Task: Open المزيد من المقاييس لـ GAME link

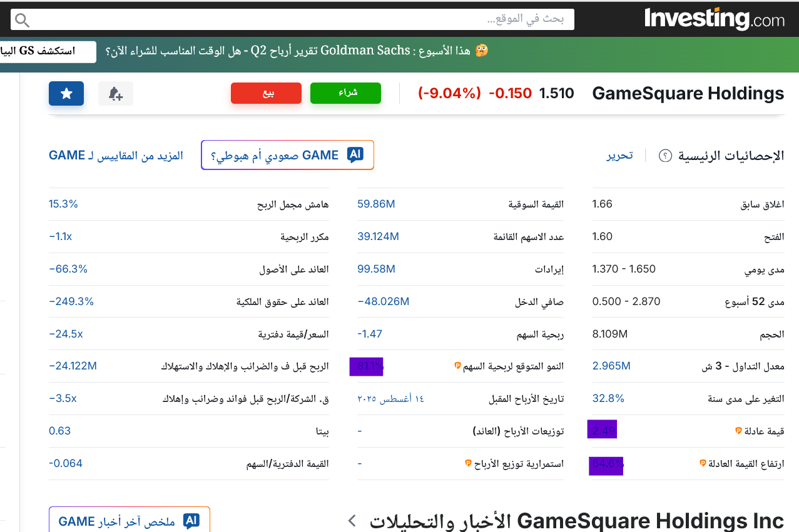Action: click(x=116, y=156)
